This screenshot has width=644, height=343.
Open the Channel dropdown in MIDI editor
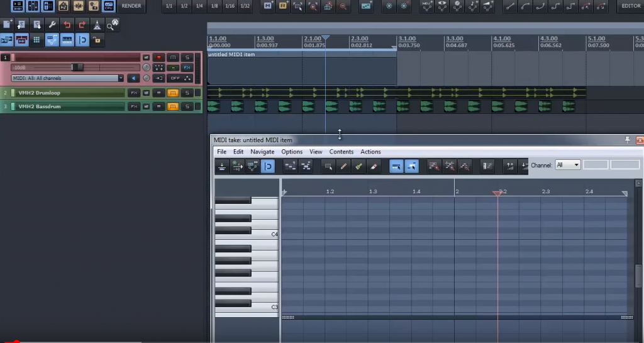pos(568,165)
